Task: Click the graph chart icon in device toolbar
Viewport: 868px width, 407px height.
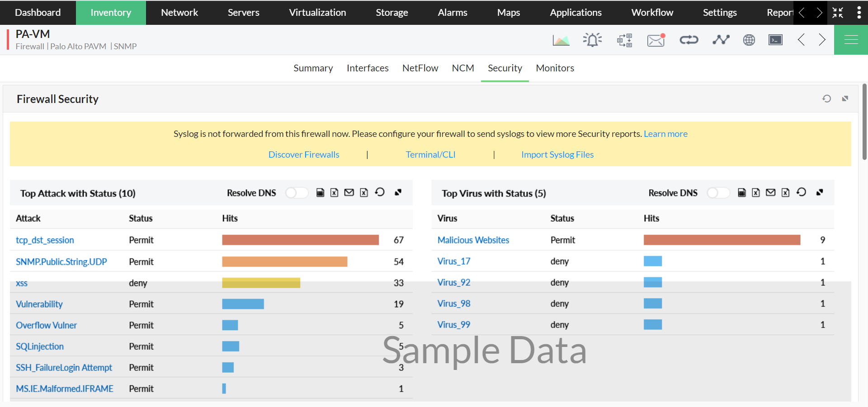Action: (x=561, y=40)
